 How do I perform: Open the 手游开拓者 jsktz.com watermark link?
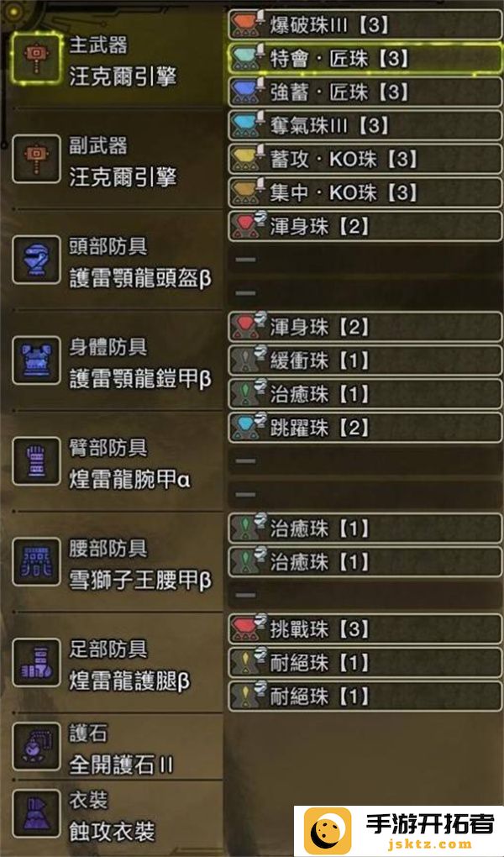[399, 831]
